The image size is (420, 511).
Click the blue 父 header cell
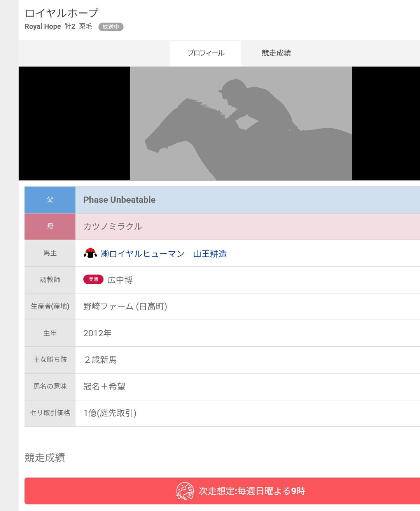pyautogui.click(x=50, y=200)
